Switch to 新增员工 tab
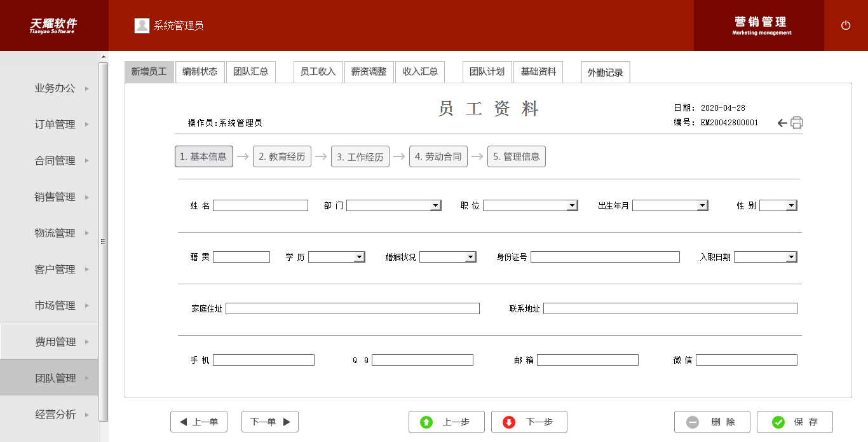Image resolution: width=868 pixels, height=442 pixels. click(149, 72)
